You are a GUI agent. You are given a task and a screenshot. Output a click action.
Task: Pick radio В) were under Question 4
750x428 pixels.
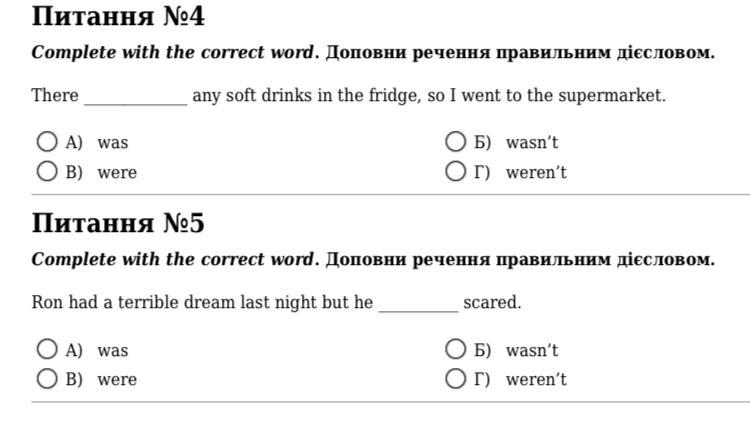point(47,171)
